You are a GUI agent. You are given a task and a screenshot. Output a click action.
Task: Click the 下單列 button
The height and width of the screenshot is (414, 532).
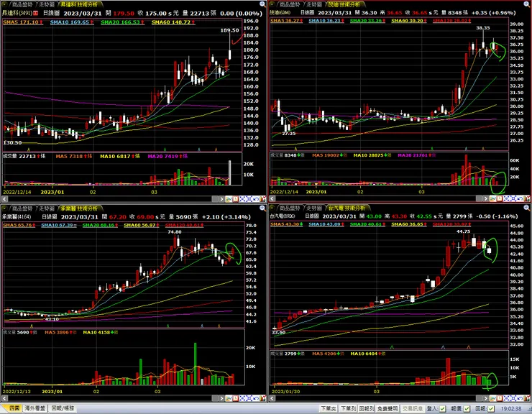pos(348,408)
